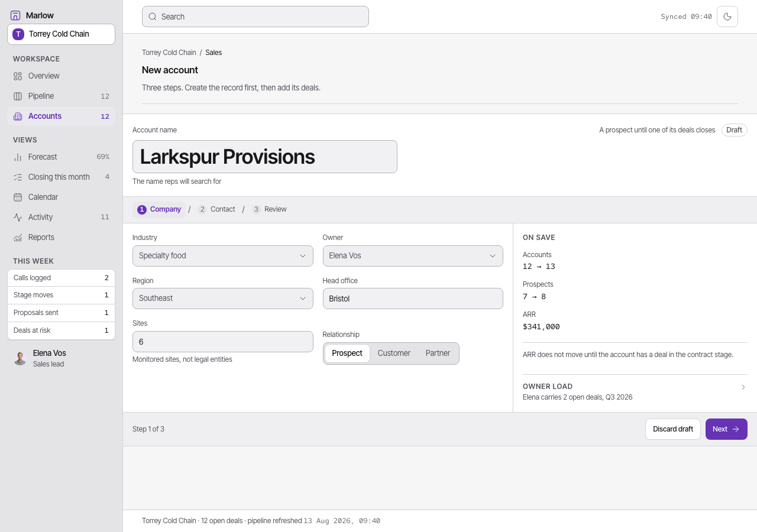The width and height of the screenshot is (757, 532).
Task: Click the Synced 09:40 status text
Action: click(686, 17)
